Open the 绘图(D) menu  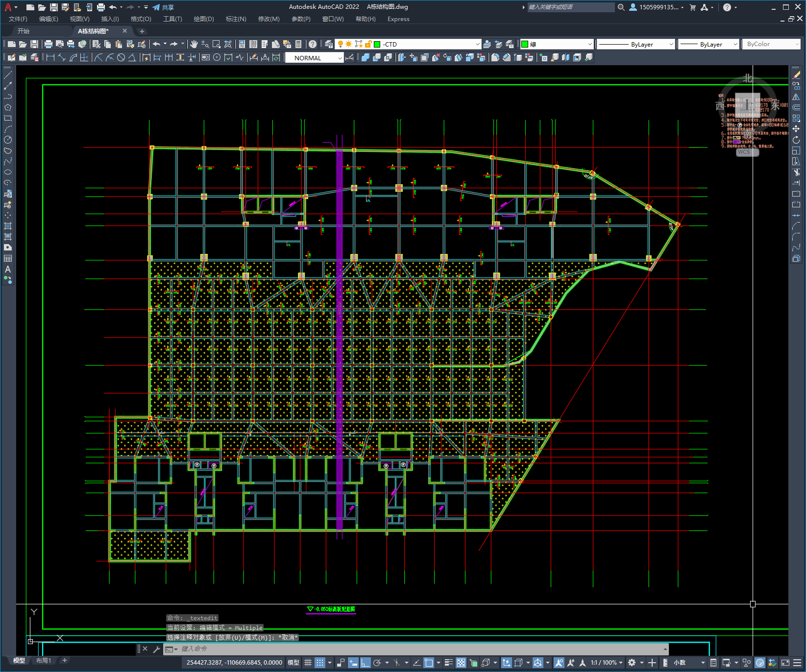(204, 19)
